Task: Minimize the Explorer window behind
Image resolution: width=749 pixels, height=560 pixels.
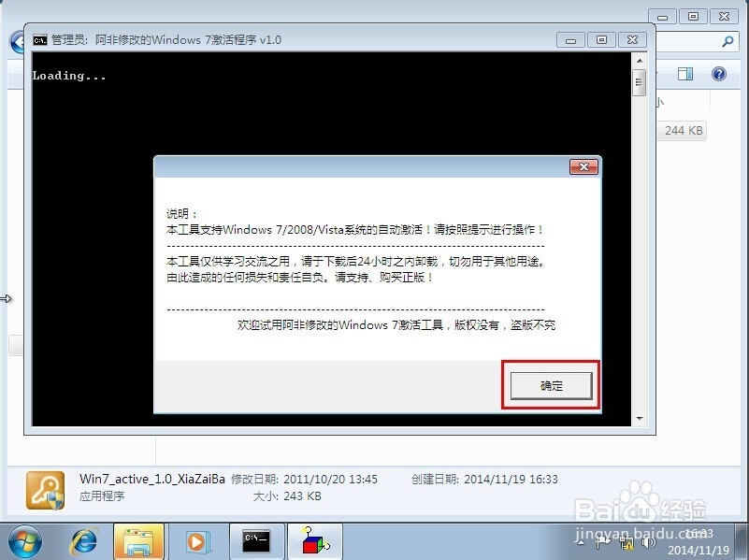Action: point(662,17)
